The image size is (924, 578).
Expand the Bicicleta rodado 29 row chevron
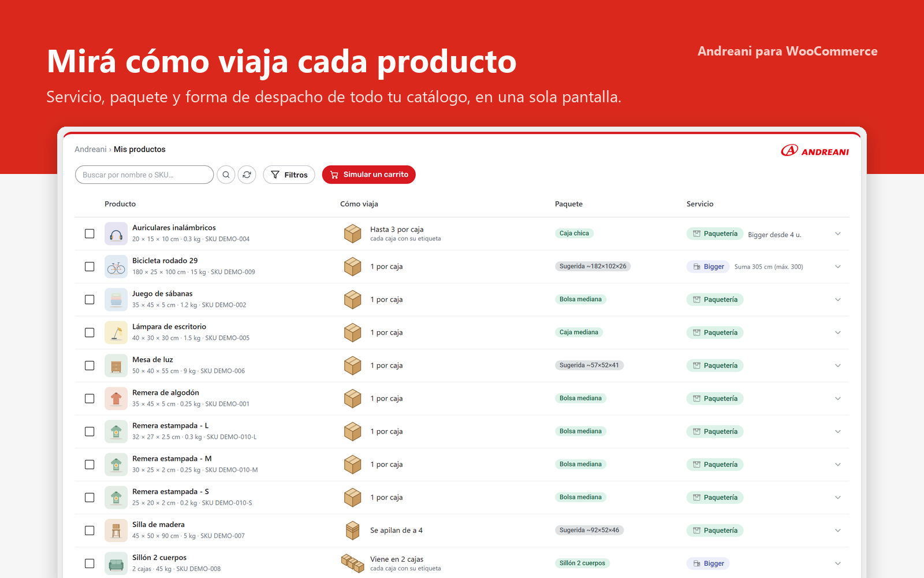pyautogui.click(x=838, y=266)
